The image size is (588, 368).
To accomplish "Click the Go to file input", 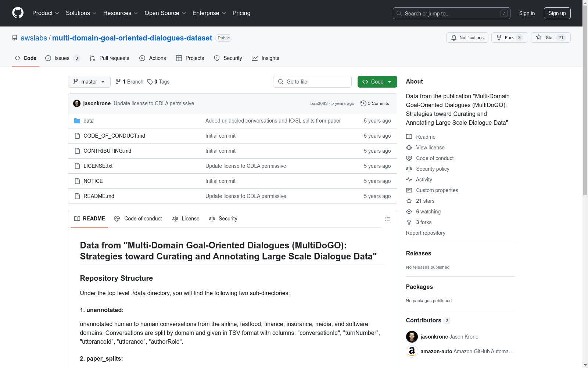I will pyautogui.click(x=312, y=82).
